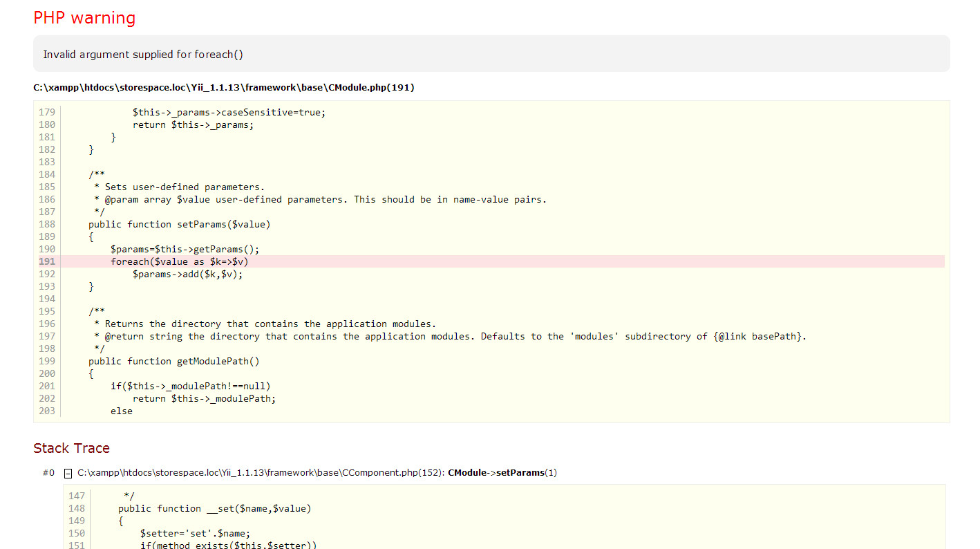Click line 148 'public function __set($name,$value)'
This screenshot has width=980, height=549.
pos(214,508)
